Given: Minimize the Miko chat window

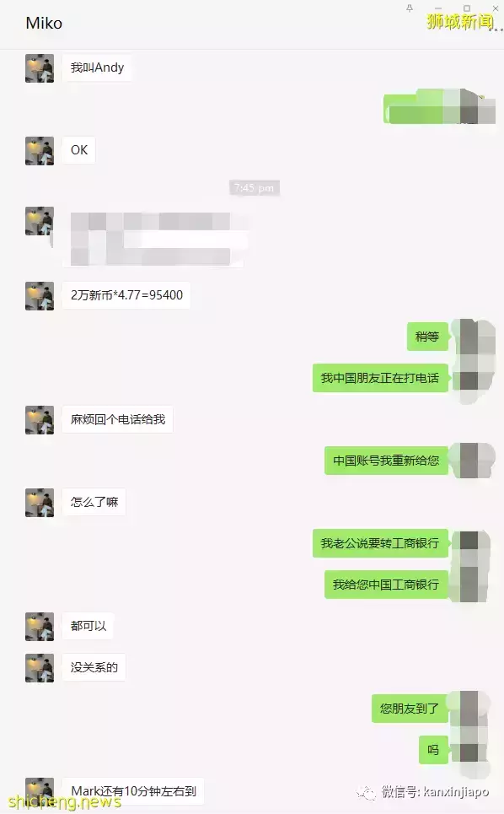Looking at the screenshot, I should [x=438, y=8].
